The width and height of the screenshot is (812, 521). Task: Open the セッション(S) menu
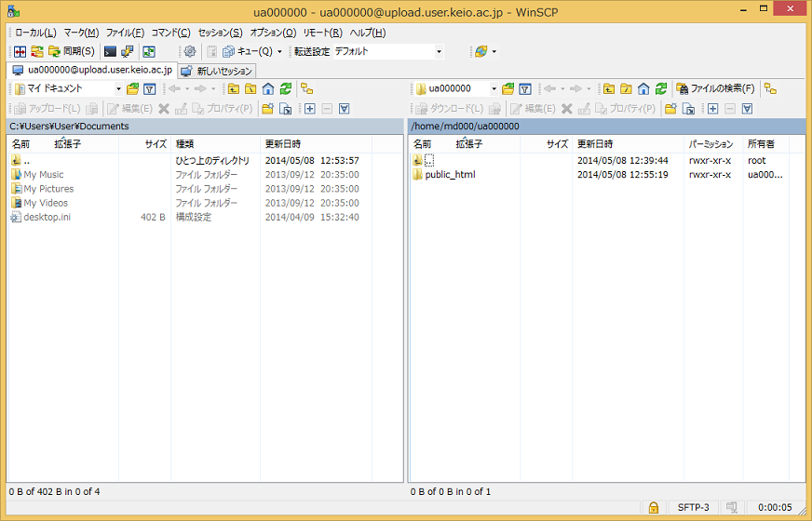pyautogui.click(x=220, y=33)
